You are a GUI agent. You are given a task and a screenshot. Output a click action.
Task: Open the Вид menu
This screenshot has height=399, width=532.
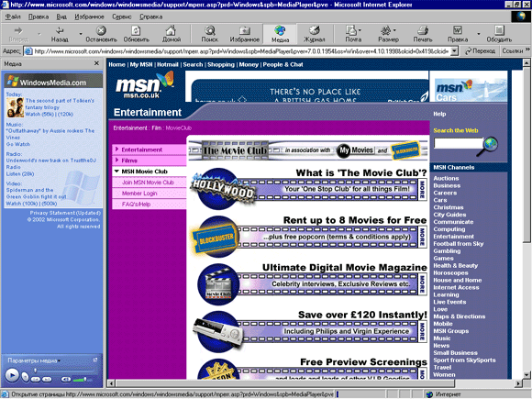click(x=61, y=17)
